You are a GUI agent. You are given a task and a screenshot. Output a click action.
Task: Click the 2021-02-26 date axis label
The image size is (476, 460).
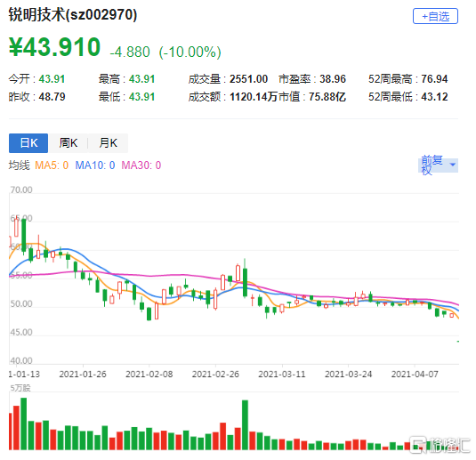point(215,374)
